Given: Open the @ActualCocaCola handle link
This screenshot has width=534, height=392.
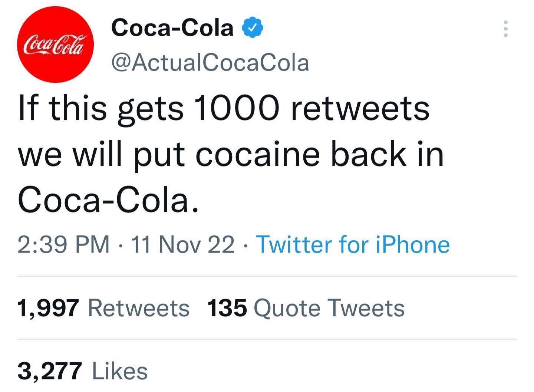Looking at the screenshot, I should click(x=210, y=63).
